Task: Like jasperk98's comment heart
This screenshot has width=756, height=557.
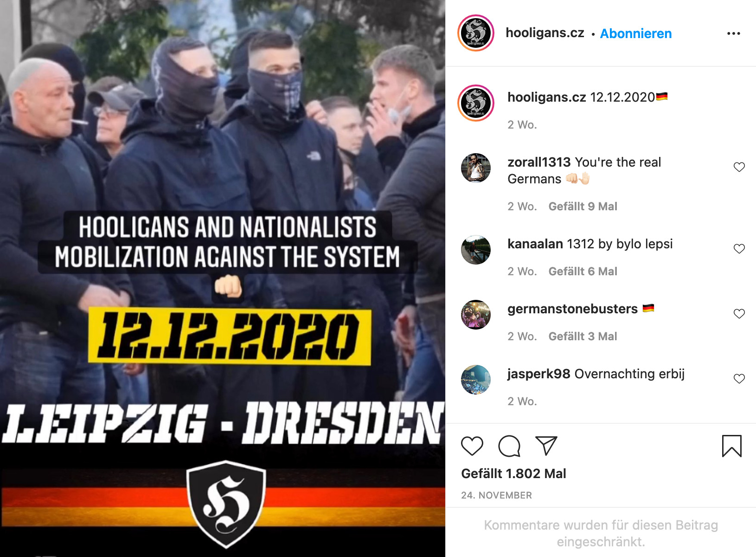Action: [x=739, y=379]
